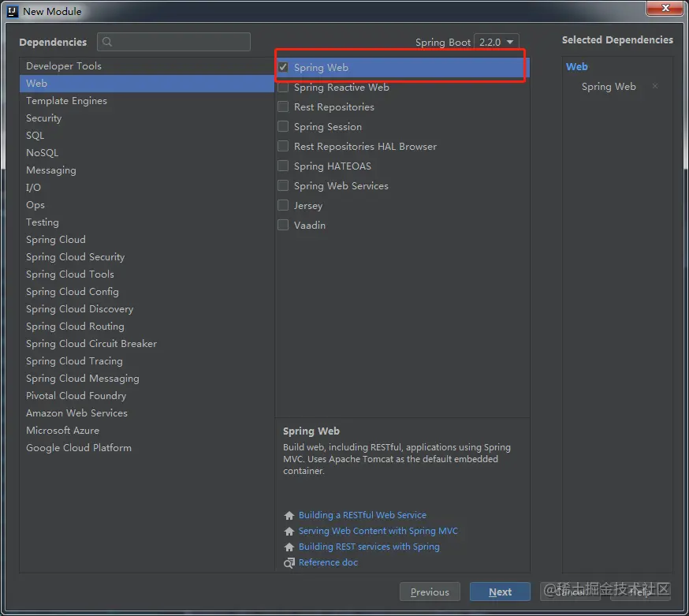Open the Spring Cloud category

(147, 240)
